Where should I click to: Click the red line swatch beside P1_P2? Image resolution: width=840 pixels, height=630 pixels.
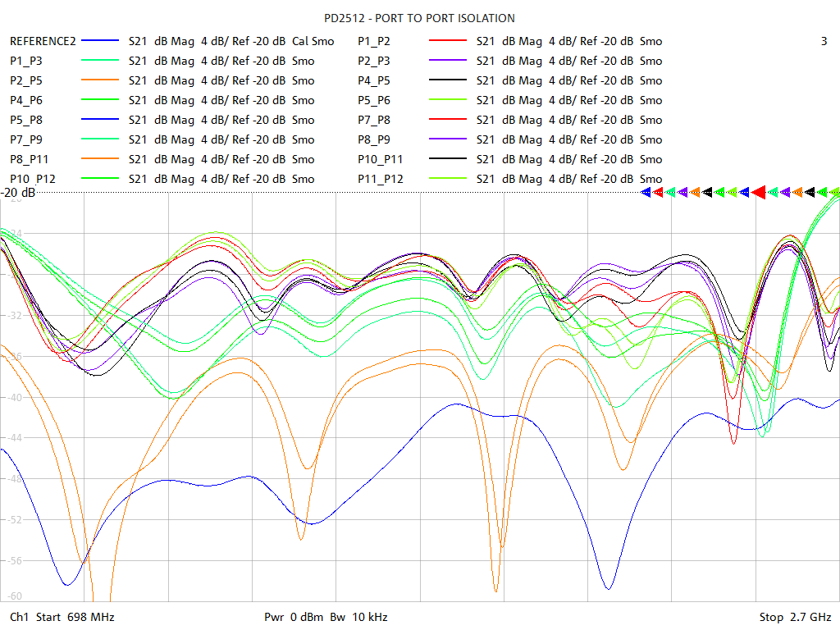point(448,40)
